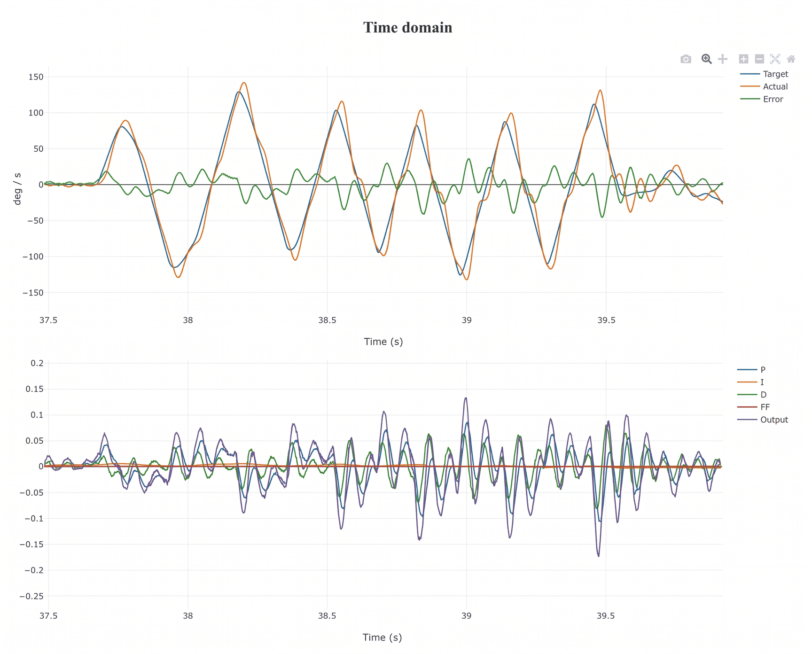Hide the FF trace in legend
This screenshot has height=654, width=812.
tap(754, 407)
